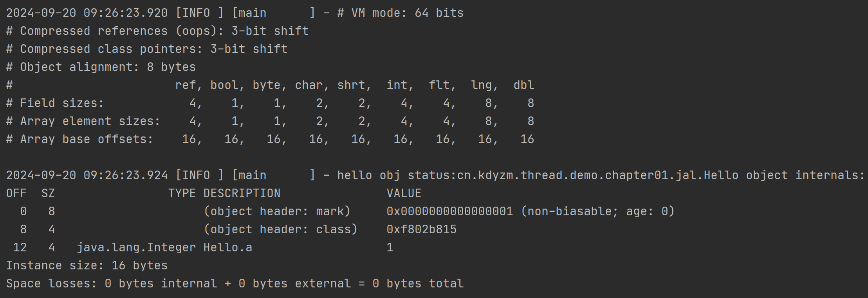Viewport: 868px width, 298px height.
Task: Click the 'VM mode: 64 bits' text
Action: 407,13
